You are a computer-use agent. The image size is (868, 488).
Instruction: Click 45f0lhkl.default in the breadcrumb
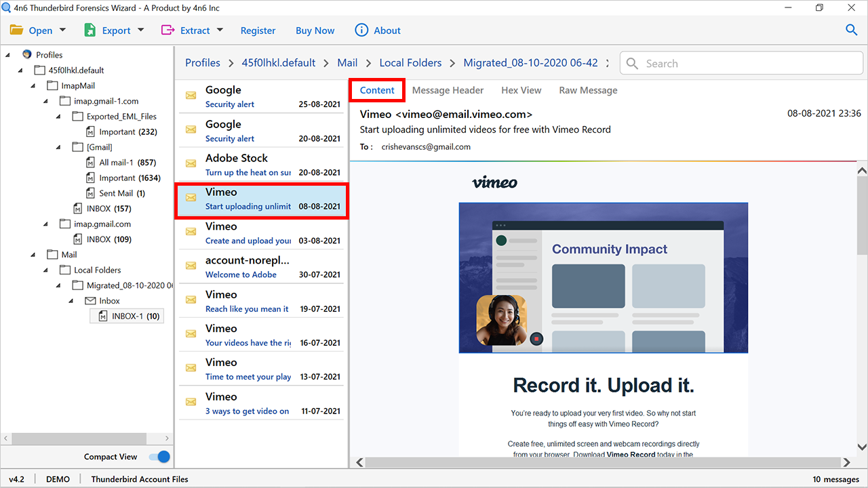(279, 62)
